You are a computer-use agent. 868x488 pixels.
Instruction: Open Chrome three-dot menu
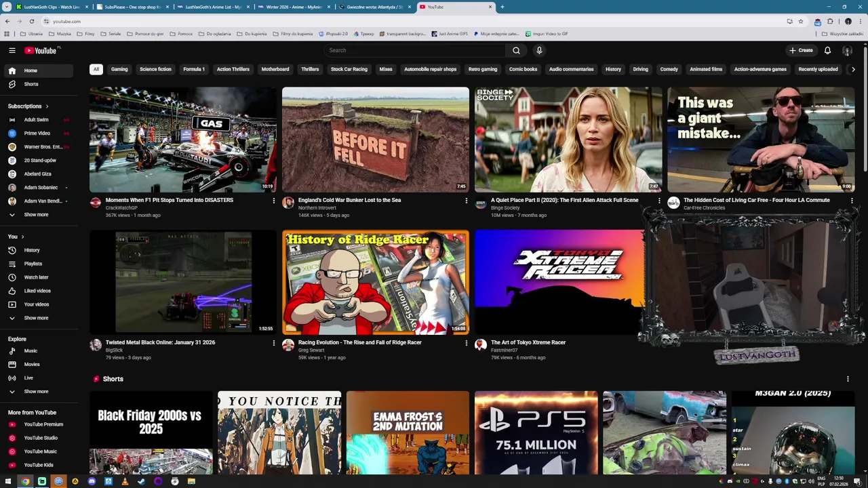point(859,21)
